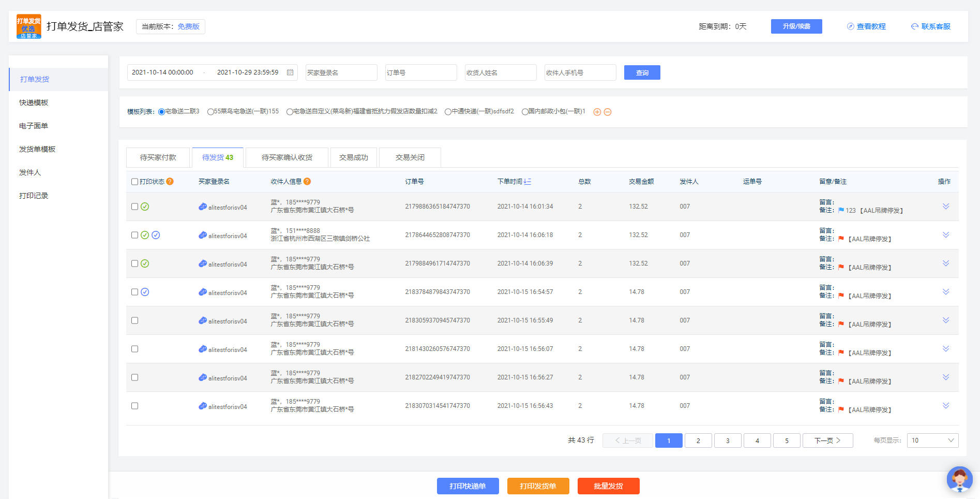
Task: Expand actions for 16:56:27 order row
Action: tap(946, 377)
